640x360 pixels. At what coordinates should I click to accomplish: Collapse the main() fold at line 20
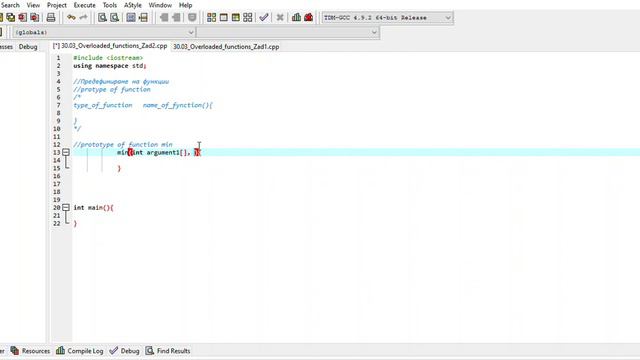tap(66, 207)
